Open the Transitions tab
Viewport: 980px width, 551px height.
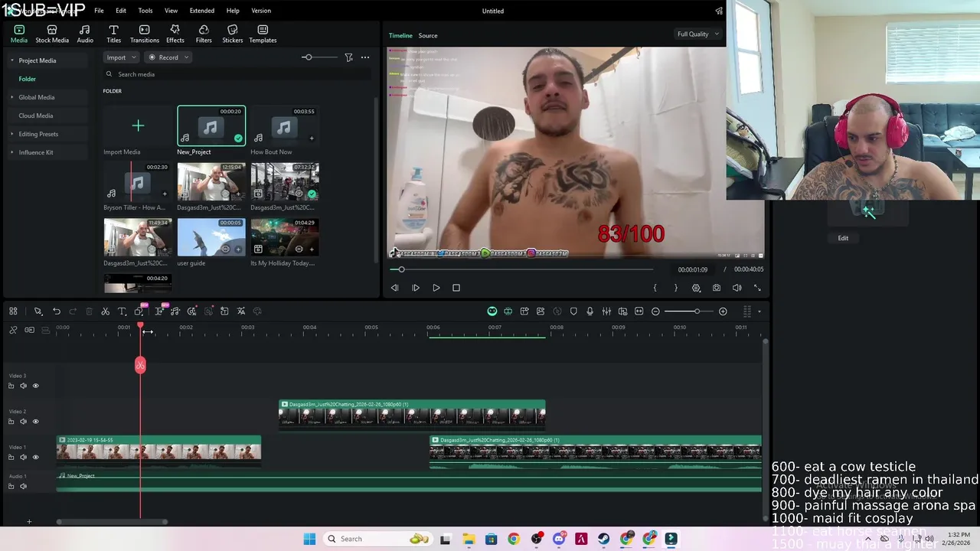[145, 34]
